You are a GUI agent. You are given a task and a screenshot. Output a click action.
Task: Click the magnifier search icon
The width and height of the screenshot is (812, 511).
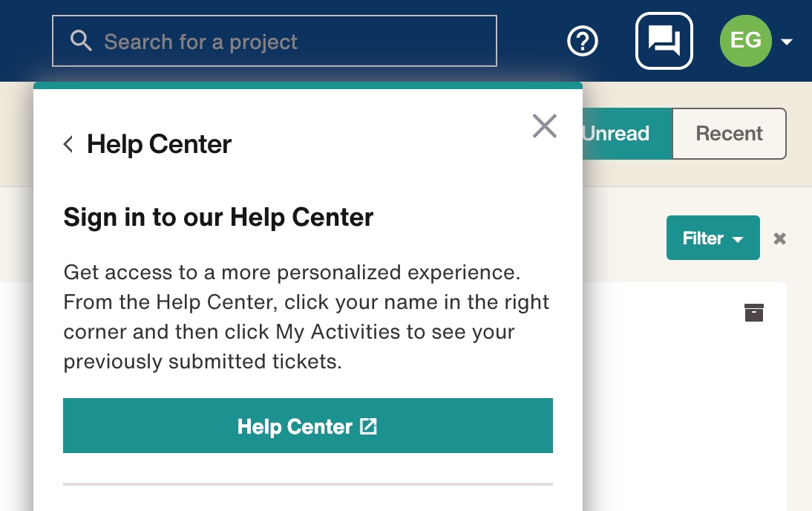pos(81,41)
